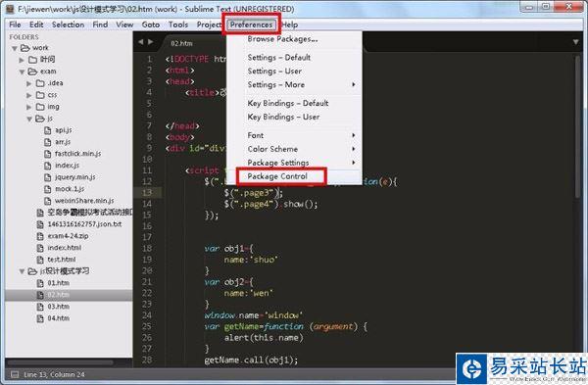
Task: Open the File menu
Action: point(15,24)
